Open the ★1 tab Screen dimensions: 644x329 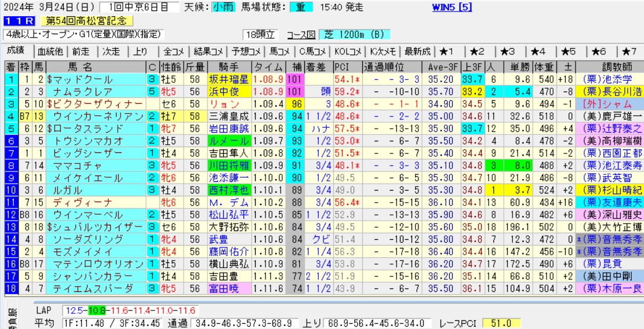[x=447, y=51]
